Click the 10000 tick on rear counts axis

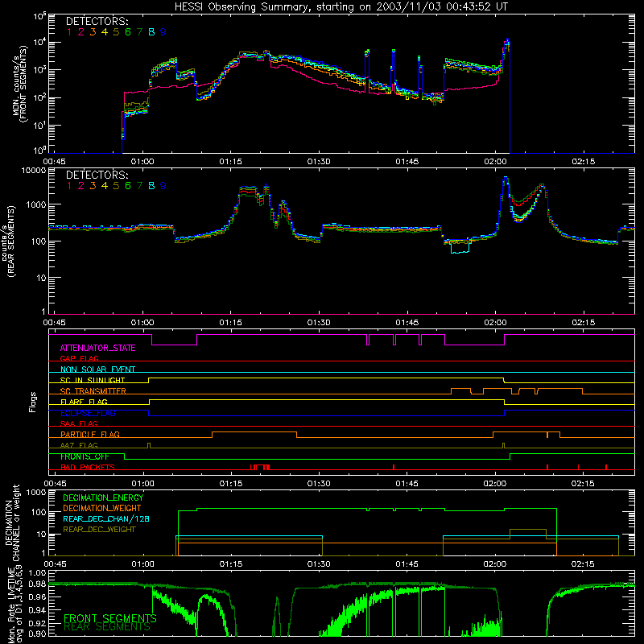(34, 171)
